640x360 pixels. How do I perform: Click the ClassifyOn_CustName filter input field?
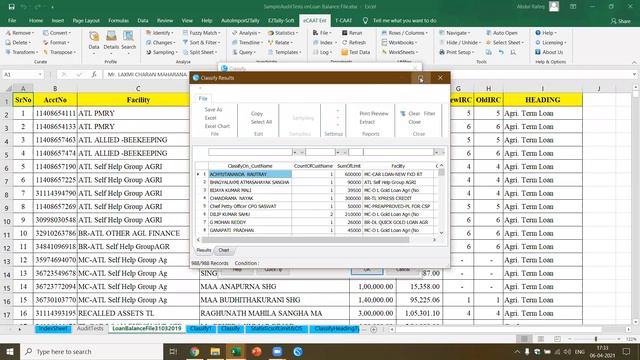pos(250,152)
